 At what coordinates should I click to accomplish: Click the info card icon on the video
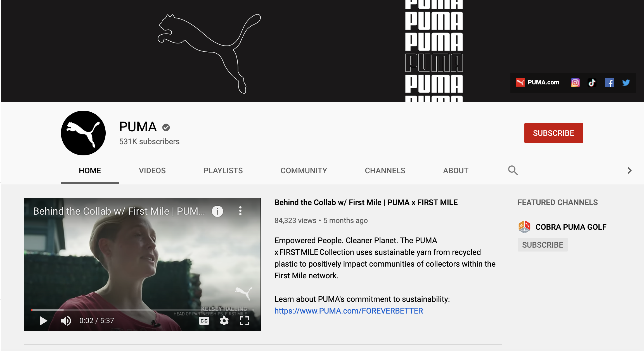pos(217,211)
